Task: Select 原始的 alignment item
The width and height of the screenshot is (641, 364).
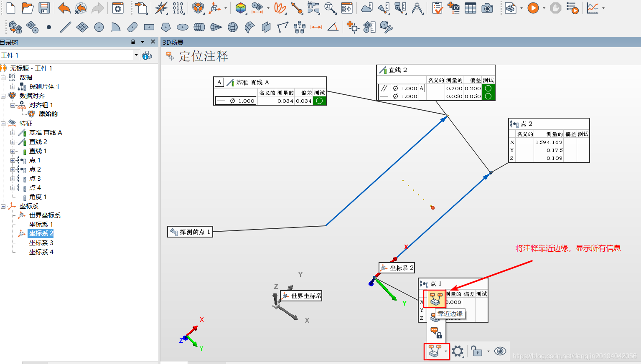Action: point(48,114)
